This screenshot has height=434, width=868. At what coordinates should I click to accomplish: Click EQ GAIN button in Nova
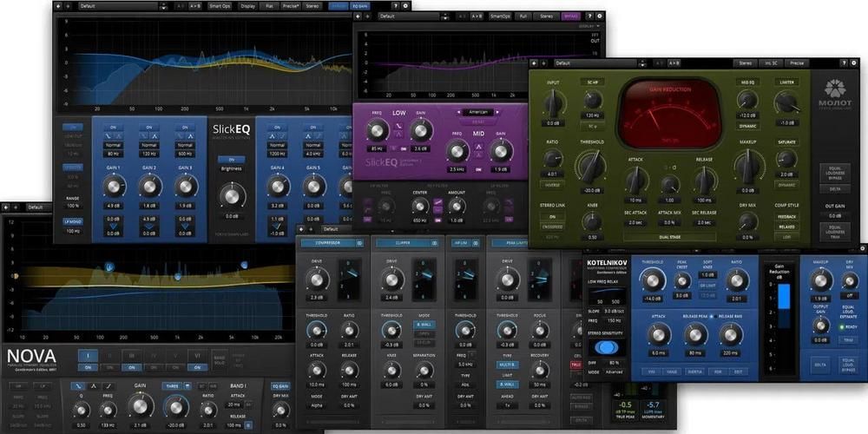pos(280,386)
